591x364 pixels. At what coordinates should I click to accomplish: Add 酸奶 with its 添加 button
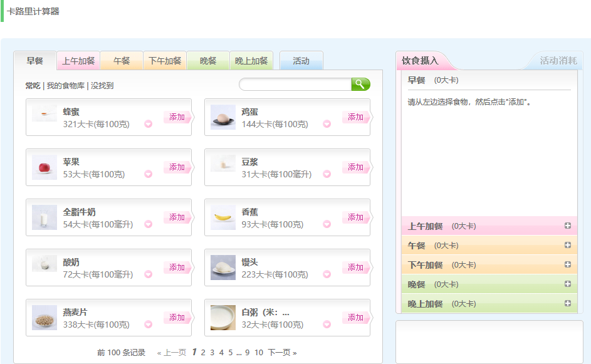click(x=177, y=268)
